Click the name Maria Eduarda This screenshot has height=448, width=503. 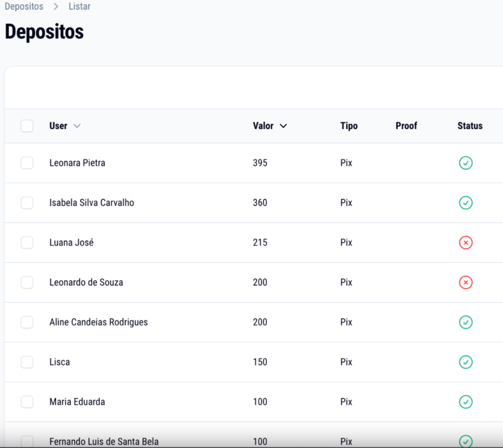coord(77,401)
